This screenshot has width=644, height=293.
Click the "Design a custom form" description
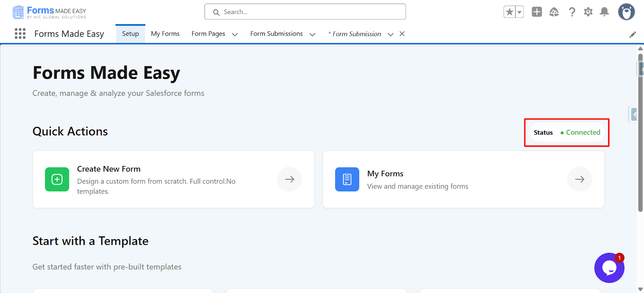(156, 186)
